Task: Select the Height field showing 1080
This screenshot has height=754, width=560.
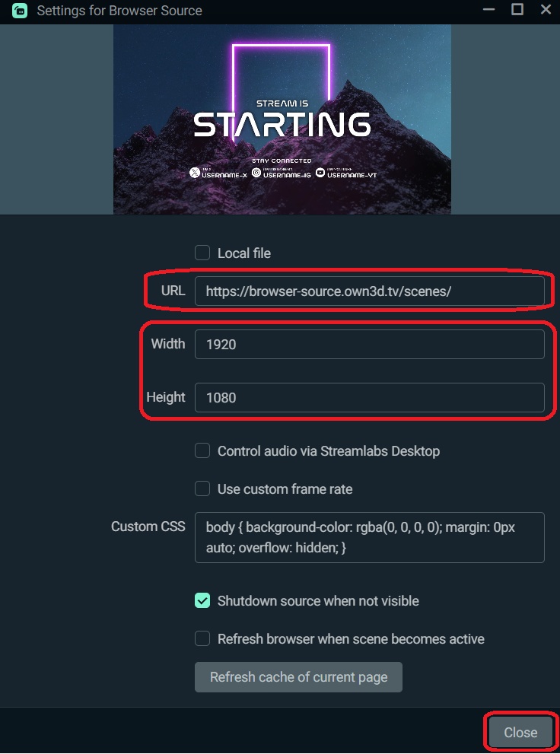Action: 369,397
